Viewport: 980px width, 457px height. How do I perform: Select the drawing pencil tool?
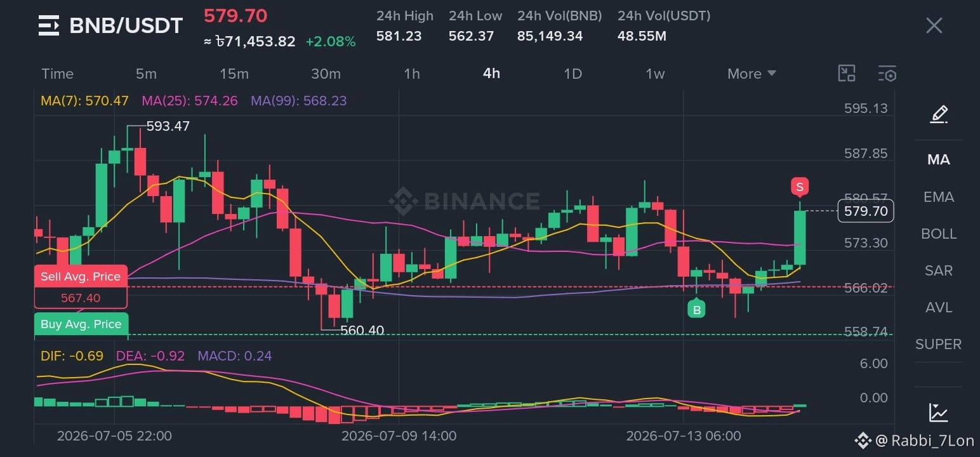click(x=938, y=114)
